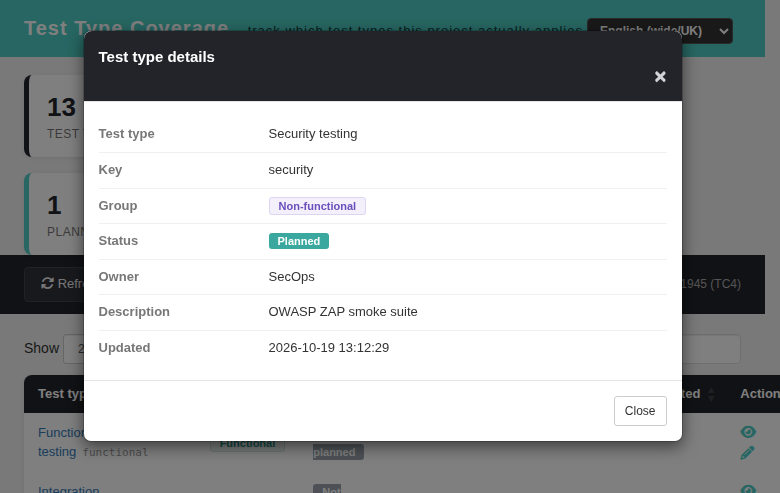
Task: Click the Actions column header
Action: tap(760, 394)
